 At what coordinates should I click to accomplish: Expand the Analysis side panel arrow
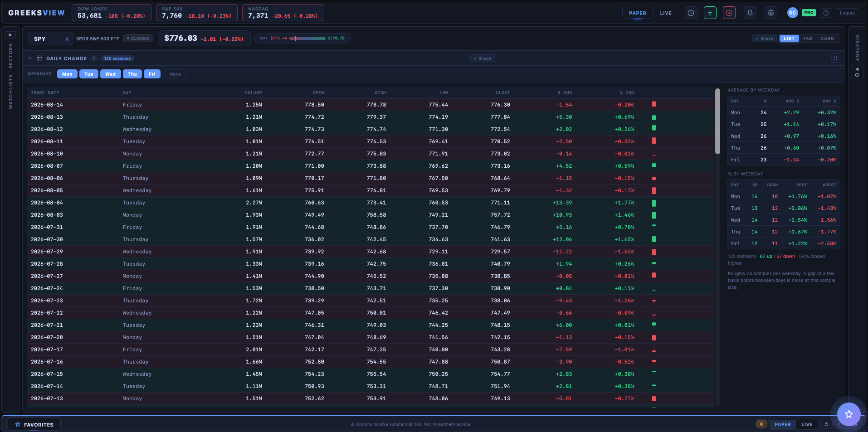pos(857,72)
